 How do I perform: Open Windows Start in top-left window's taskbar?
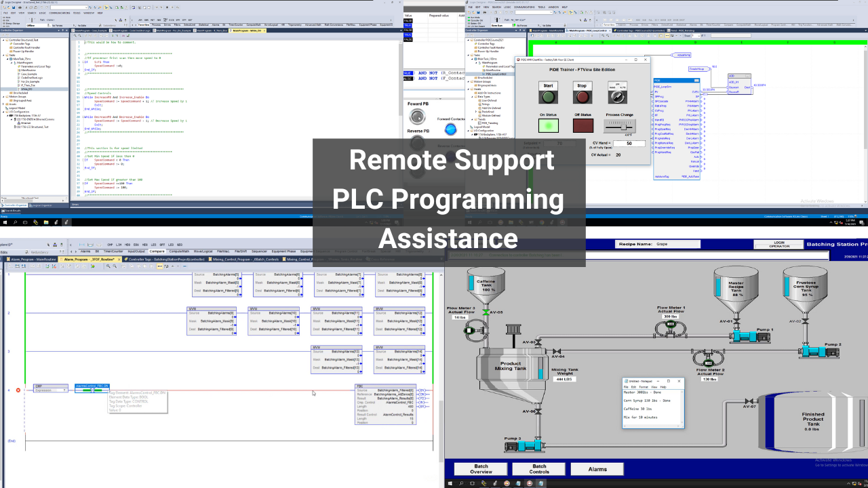click(x=5, y=222)
